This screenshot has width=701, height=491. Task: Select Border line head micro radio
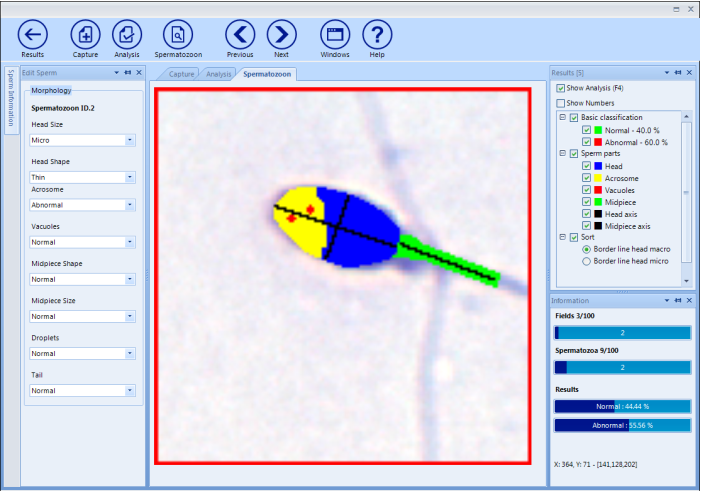(587, 261)
